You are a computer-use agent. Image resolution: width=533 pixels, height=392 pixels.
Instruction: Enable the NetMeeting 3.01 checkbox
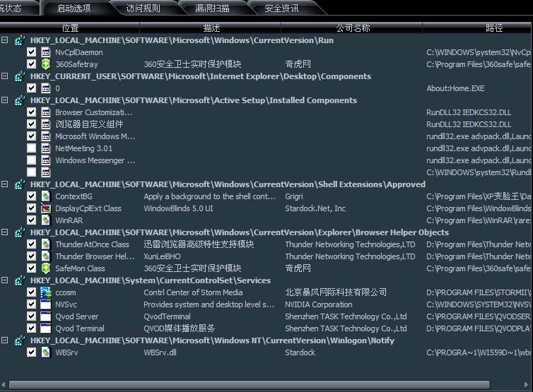31,148
